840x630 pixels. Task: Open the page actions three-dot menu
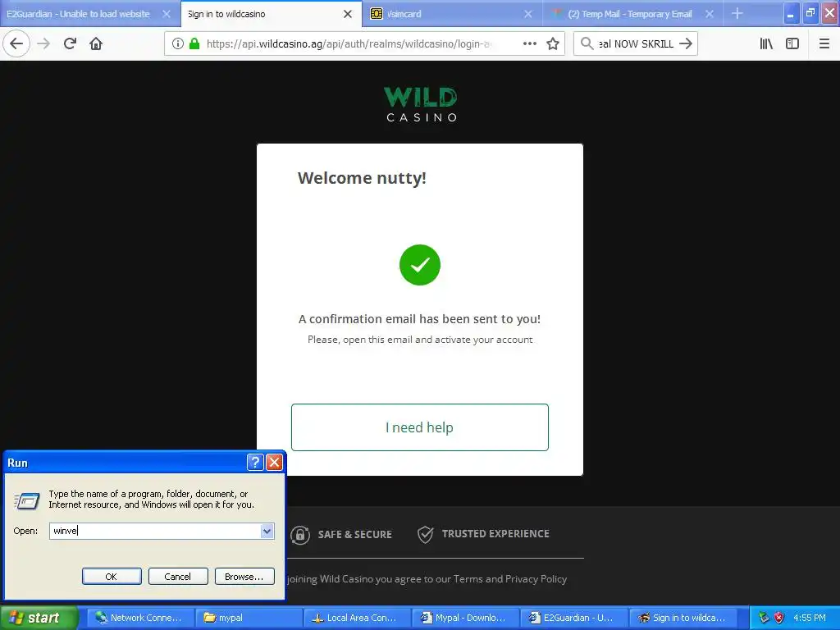click(529, 44)
